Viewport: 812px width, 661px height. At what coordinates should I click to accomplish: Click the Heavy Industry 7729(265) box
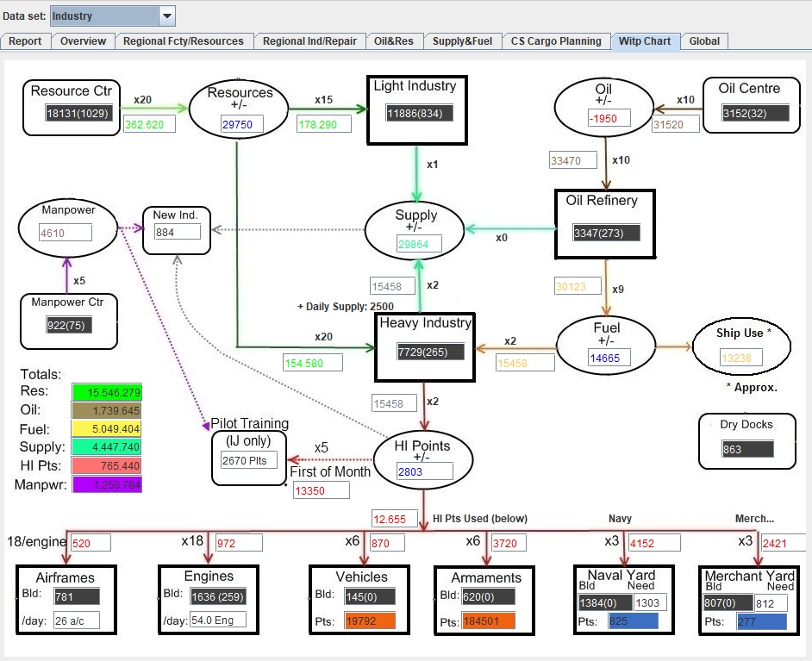[x=430, y=352]
